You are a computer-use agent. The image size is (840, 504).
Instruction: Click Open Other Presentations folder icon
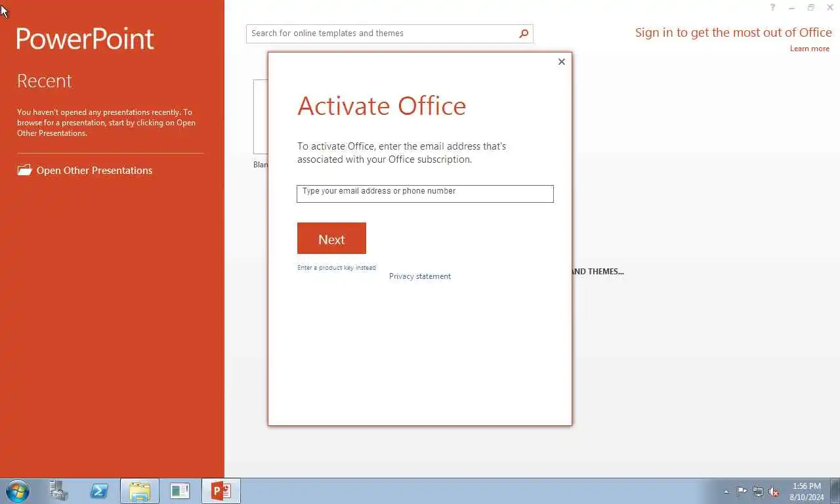[24, 170]
